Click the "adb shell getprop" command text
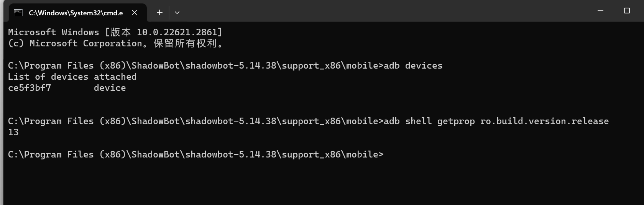The height and width of the screenshot is (205, 644). (429, 121)
